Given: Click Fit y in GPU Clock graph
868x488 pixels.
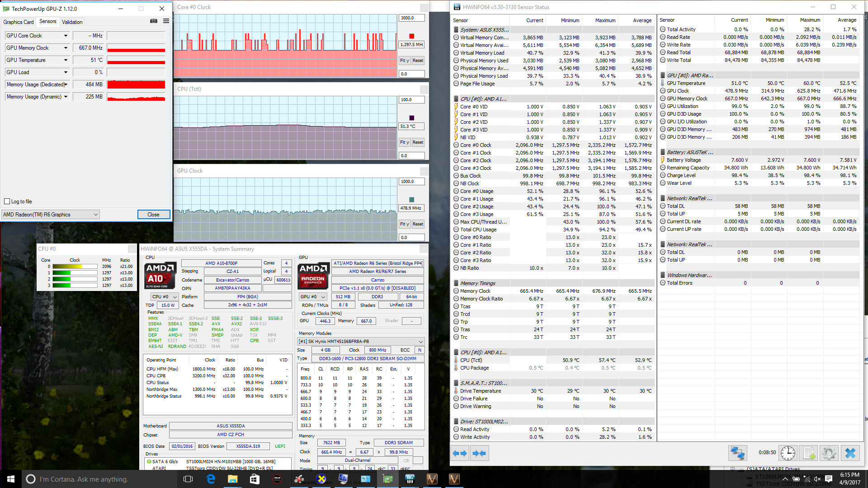Looking at the screenshot, I should pyautogui.click(x=405, y=224).
